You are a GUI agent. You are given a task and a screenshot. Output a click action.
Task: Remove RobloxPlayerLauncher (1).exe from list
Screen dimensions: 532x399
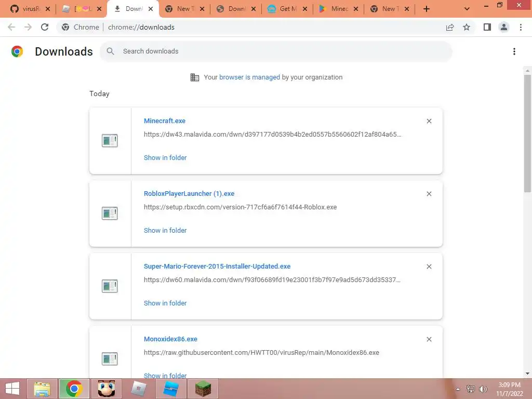pos(429,194)
